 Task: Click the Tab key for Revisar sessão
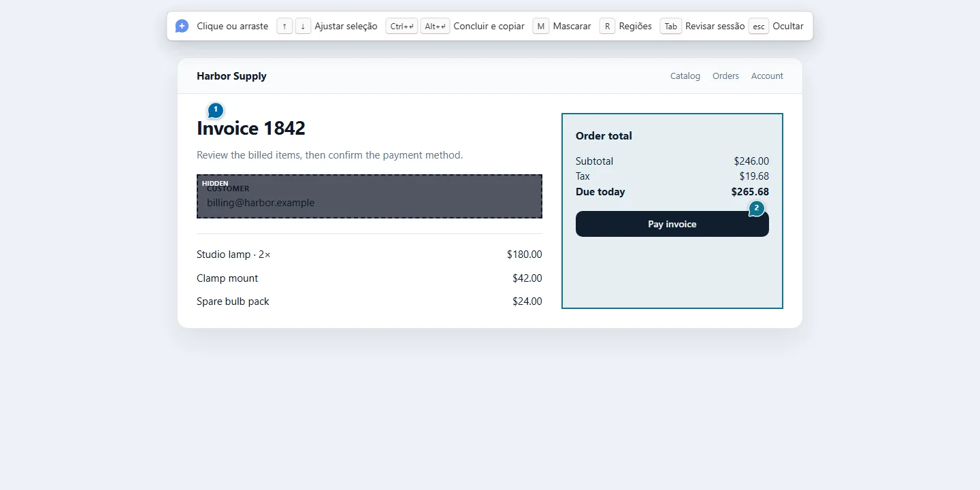click(x=671, y=26)
